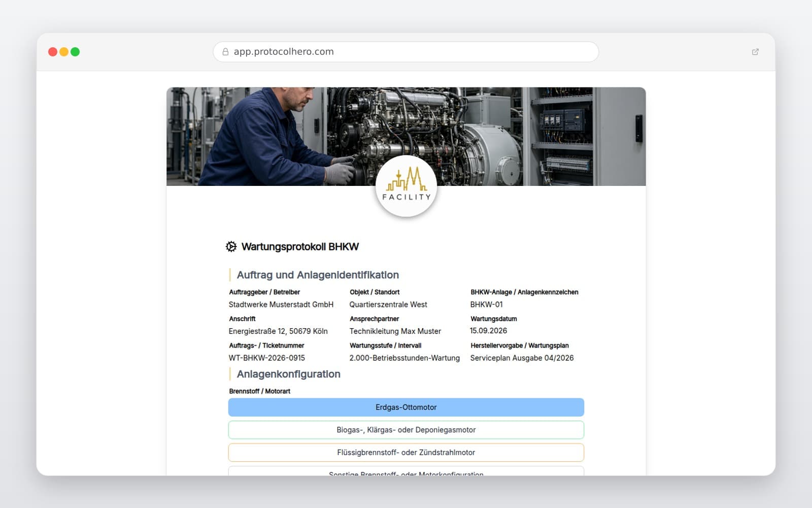Click the external link icon in browser bar

coord(755,52)
